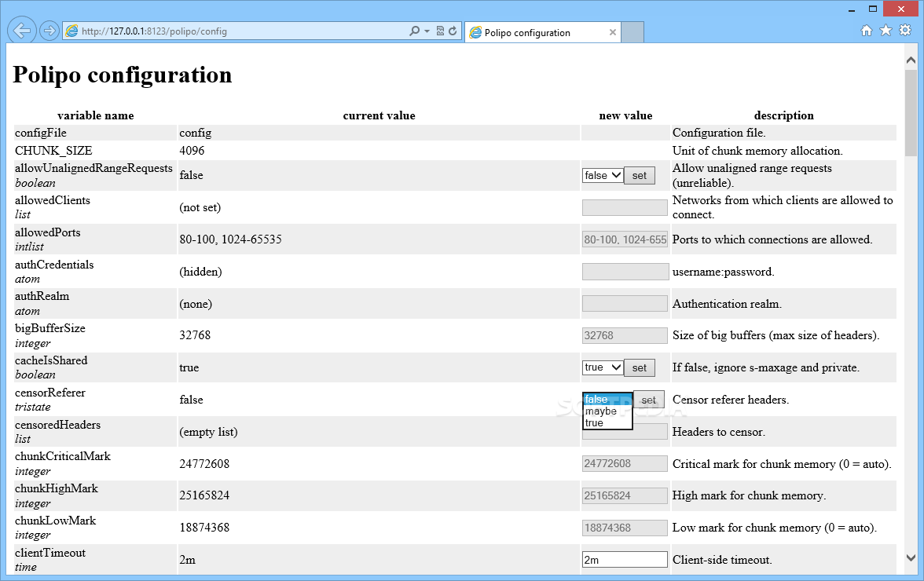This screenshot has width=924, height=581.
Task: Select true in censorReferer list
Action: click(x=607, y=422)
